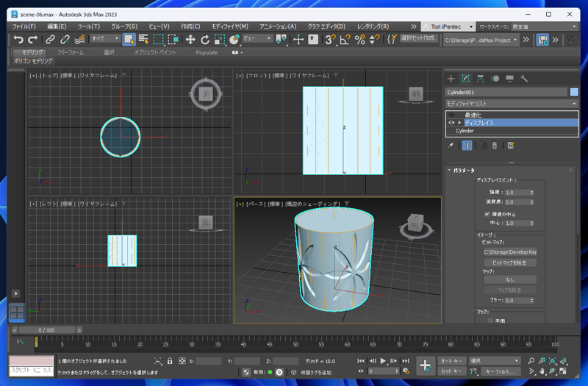The height and width of the screenshot is (386, 588).
Task: Click the キーフィルタ button
Action: 501,371
